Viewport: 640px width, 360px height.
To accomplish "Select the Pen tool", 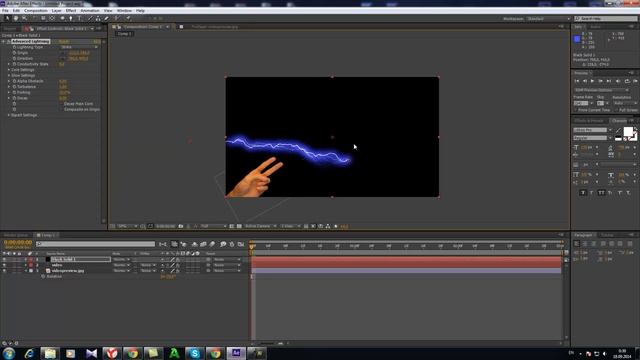I will tap(71, 18).
